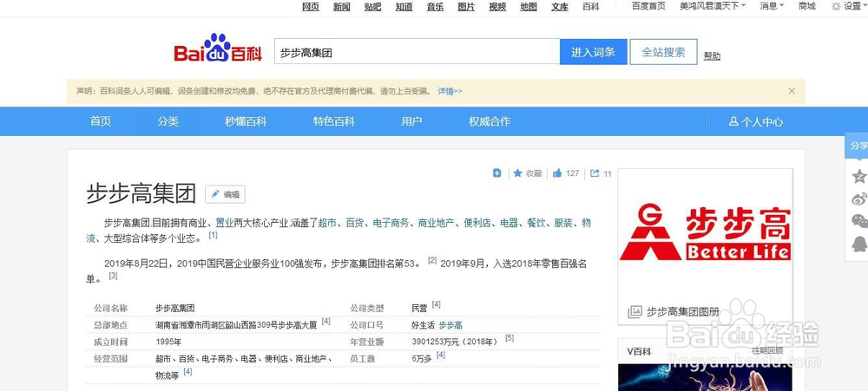
Task: Click the 编辑 pencil button
Action: [x=226, y=194]
